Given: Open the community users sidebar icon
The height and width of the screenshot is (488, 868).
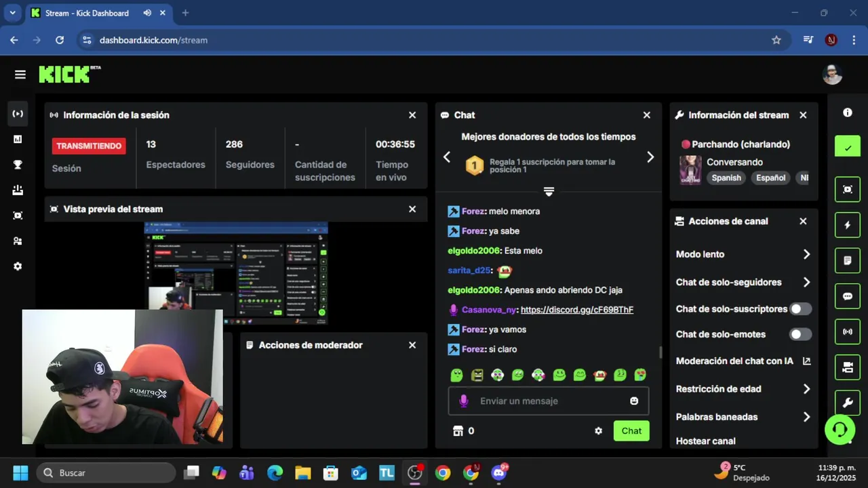Looking at the screenshot, I should 18,241.
